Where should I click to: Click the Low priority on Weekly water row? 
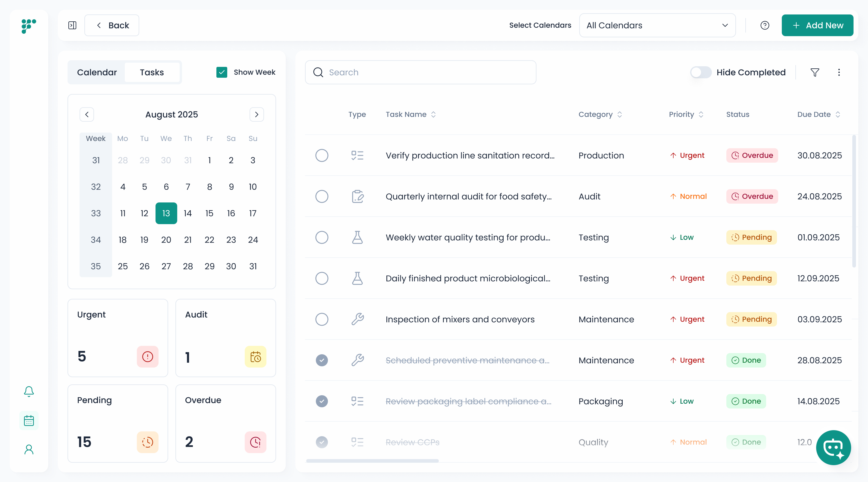point(682,237)
